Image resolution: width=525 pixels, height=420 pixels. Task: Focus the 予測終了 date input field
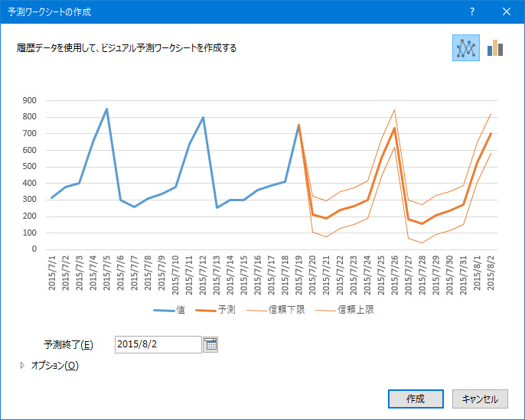point(158,344)
